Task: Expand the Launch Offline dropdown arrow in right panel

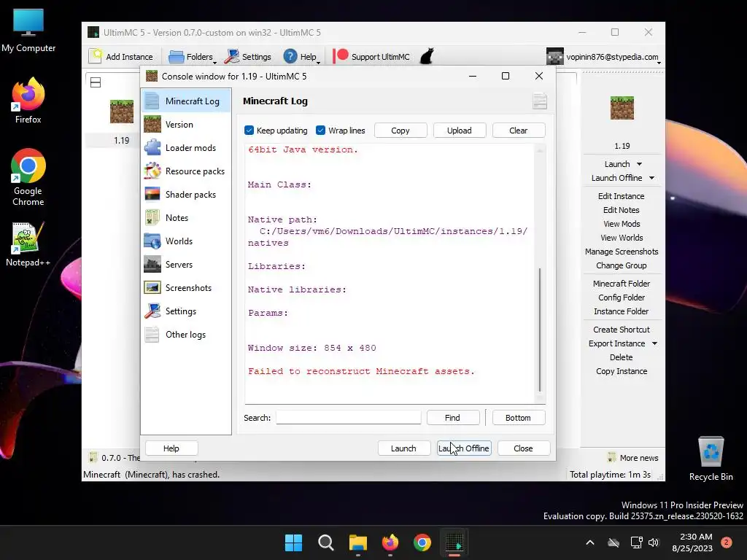Action: 651,178
